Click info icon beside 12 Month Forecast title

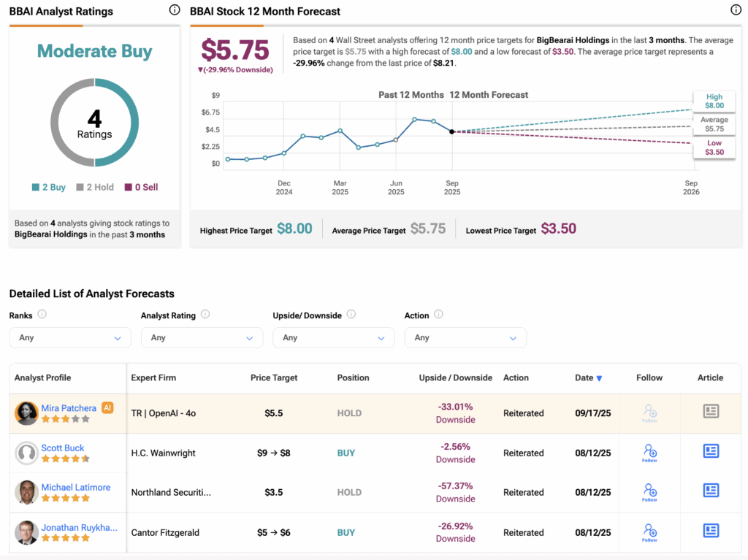[x=736, y=10]
